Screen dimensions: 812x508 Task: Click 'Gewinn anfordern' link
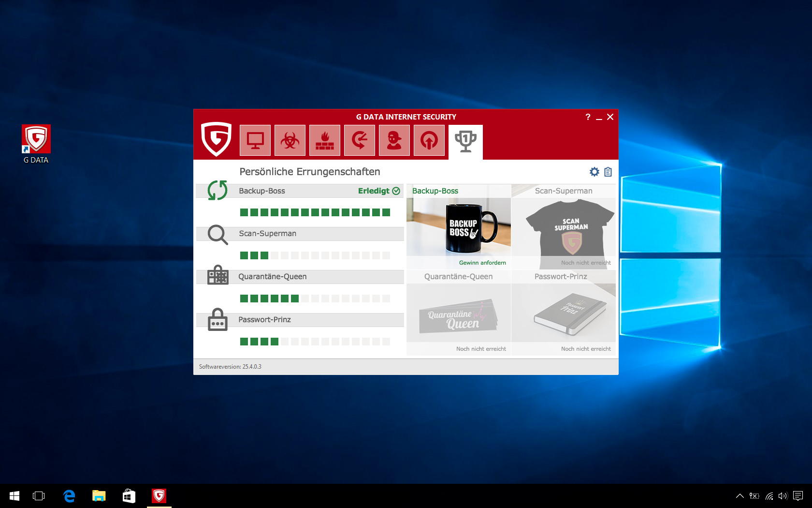(x=482, y=263)
